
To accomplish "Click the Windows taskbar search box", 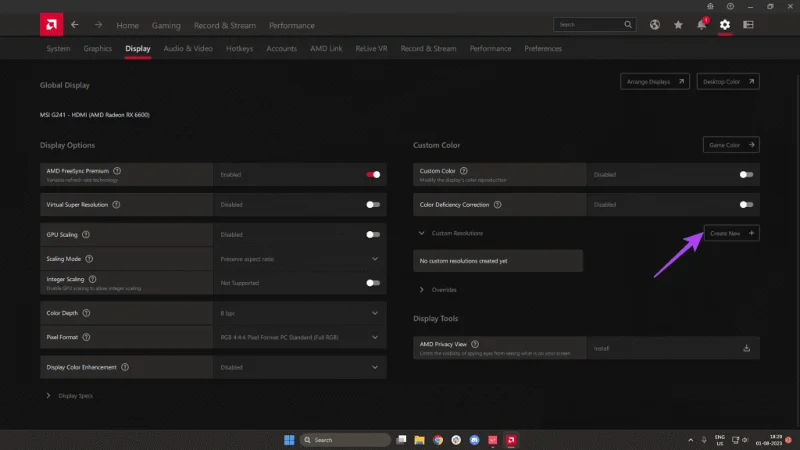I will 345,440.
